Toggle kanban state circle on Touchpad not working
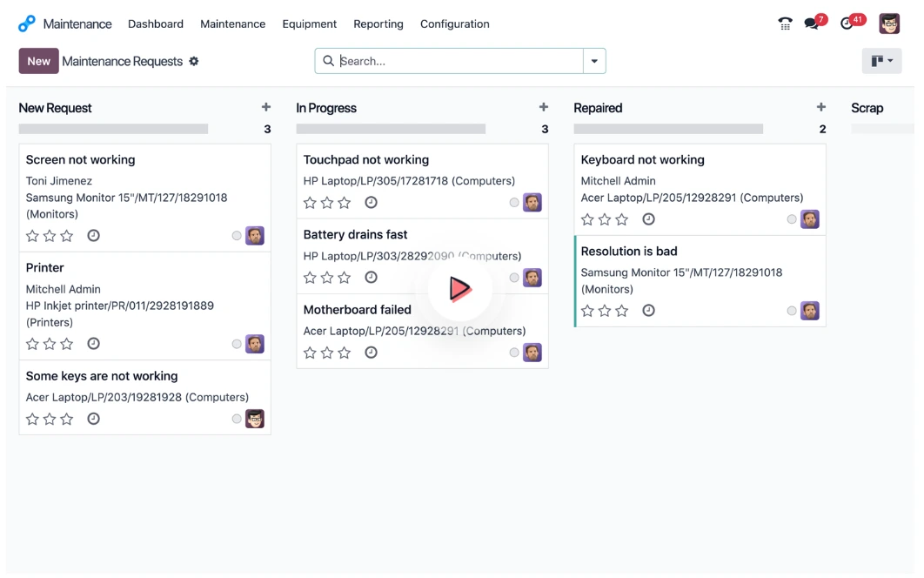Screen dimensions: 924x578 coord(514,203)
